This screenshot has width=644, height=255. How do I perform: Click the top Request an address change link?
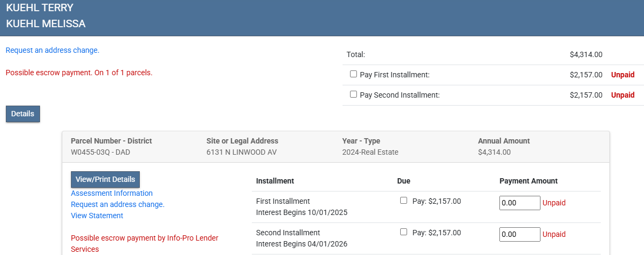coord(52,50)
